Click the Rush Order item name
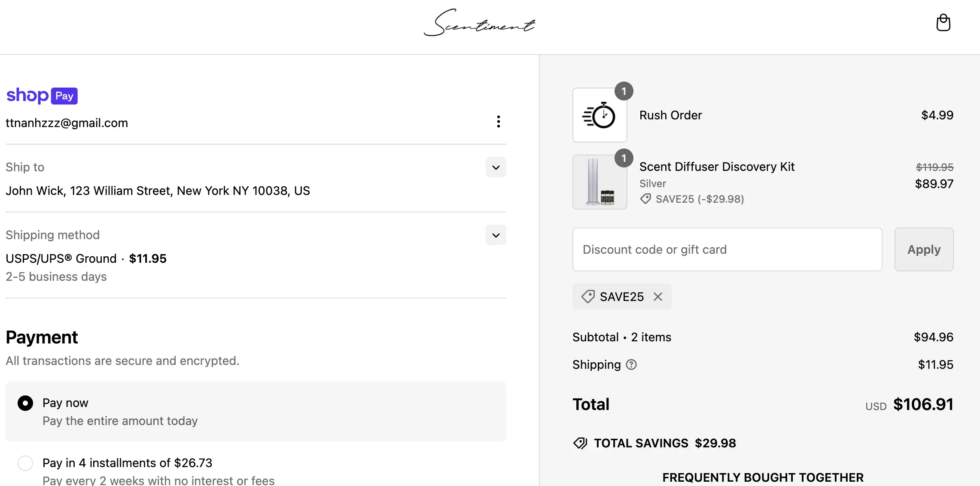The height and width of the screenshot is (486, 980). point(670,115)
